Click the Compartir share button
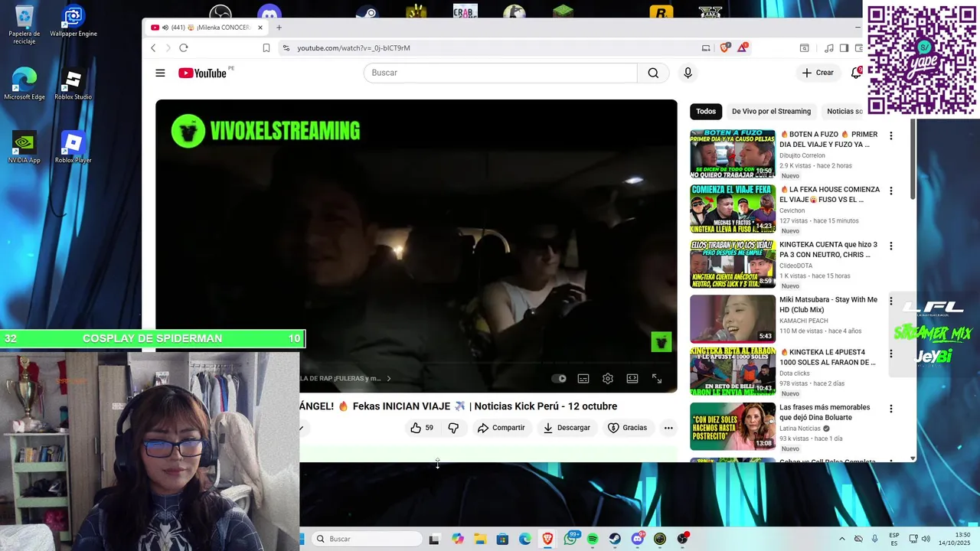Image resolution: width=980 pixels, height=551 pixels. pyautogui.click(x=501, y=428)
